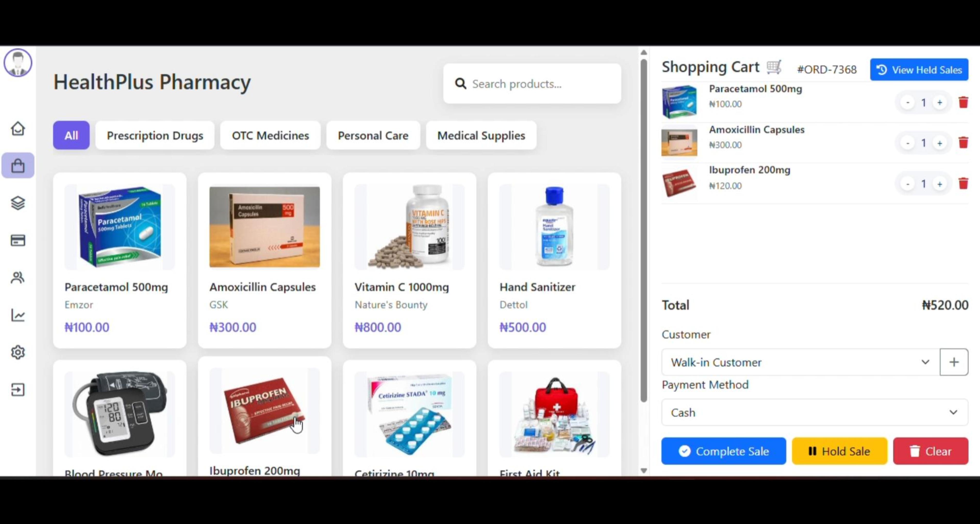
Task: Select the Prescription Drugs category tab
Action: point(155,135)
